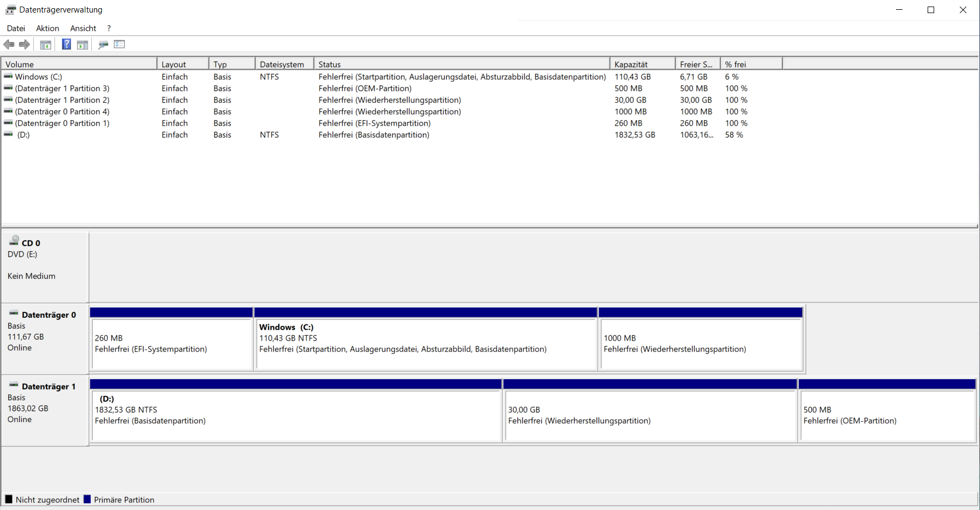Click the NTFS cell in Windows (C:) row
The image size is (980, 510).
point(269,76)
